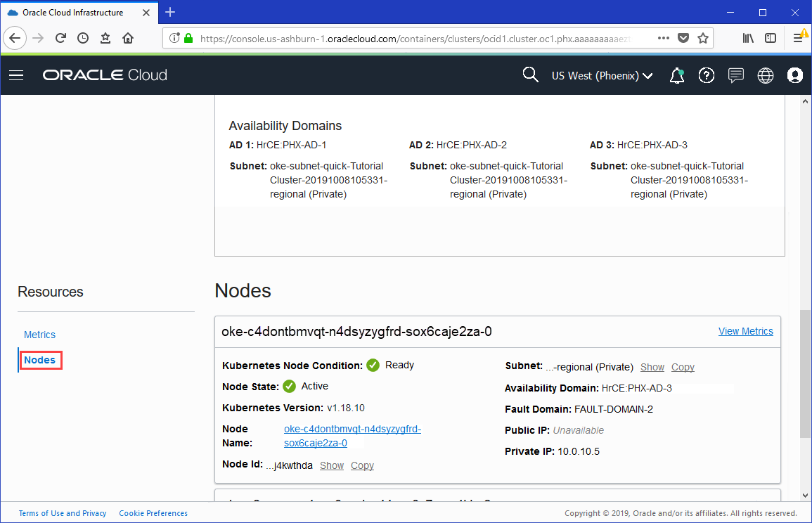Click the Private IP value 10.0.10.5

pos(579,451)
